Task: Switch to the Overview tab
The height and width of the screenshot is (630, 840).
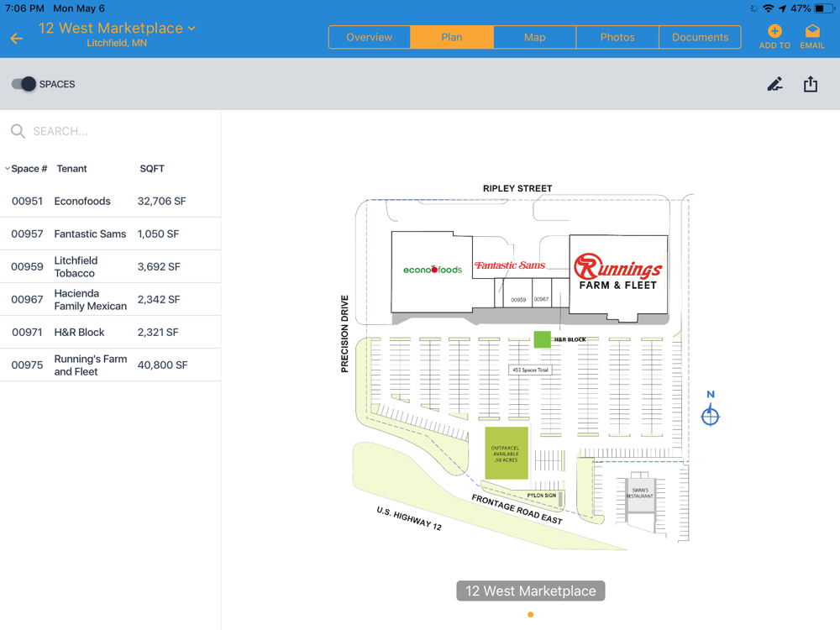Action: pyautogui.click(x=369, y=37)
